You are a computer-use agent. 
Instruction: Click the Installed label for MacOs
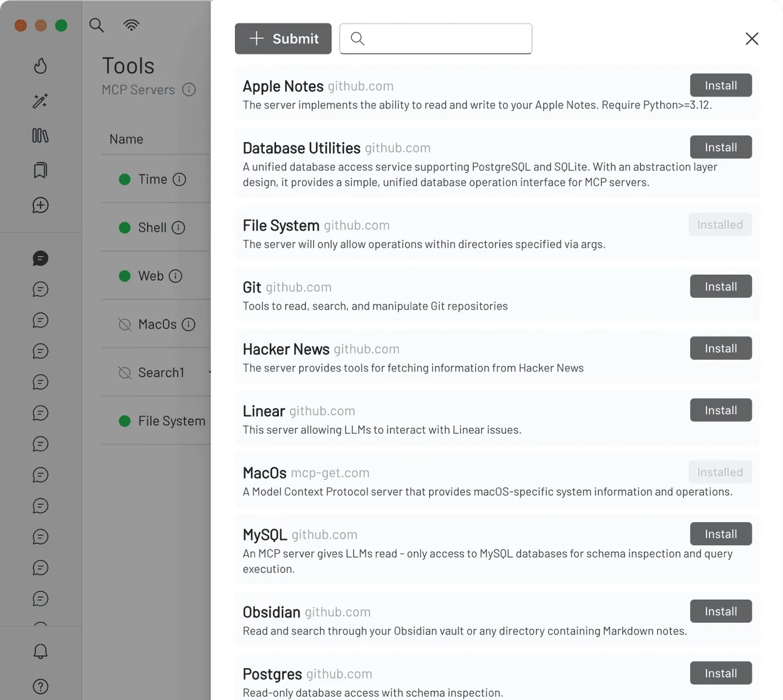point(720,472)
